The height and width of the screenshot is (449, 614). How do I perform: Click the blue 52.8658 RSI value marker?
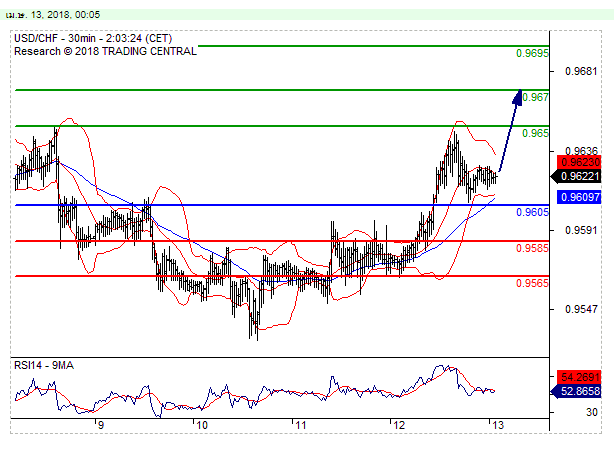pyautogui.click(x=576, y=391)
